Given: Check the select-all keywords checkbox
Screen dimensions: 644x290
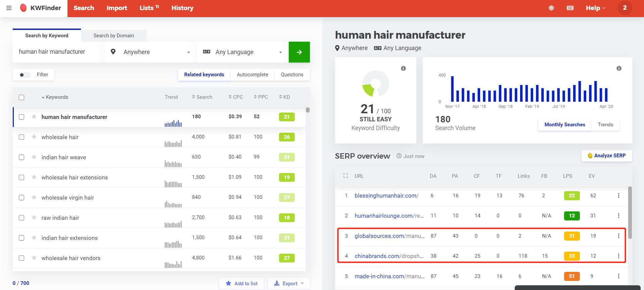Looking at the screenshot, I should 21,97.
